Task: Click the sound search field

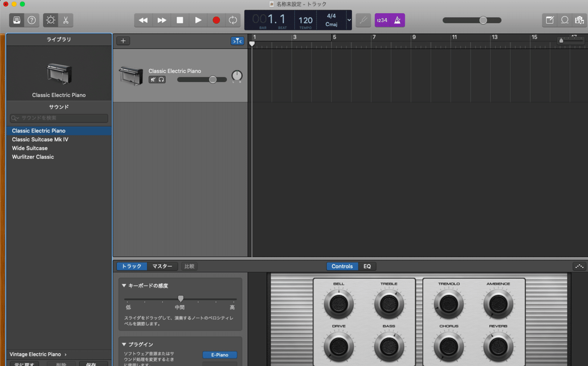Action: 59,118
